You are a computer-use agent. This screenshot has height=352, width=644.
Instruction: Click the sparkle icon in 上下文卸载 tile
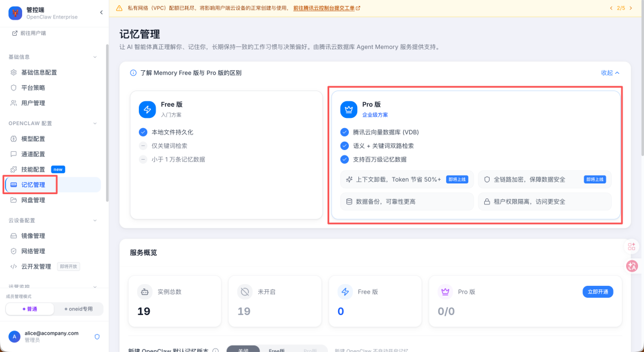tap(349, 179)
